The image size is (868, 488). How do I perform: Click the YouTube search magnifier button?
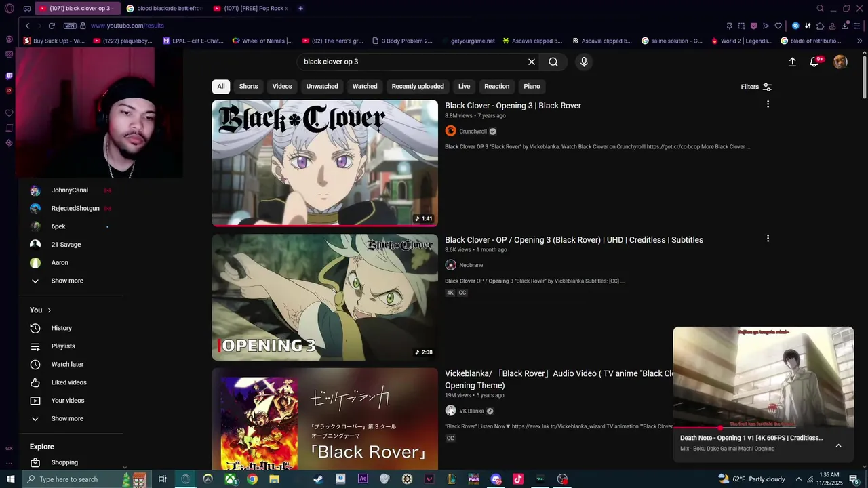[553, 62]
